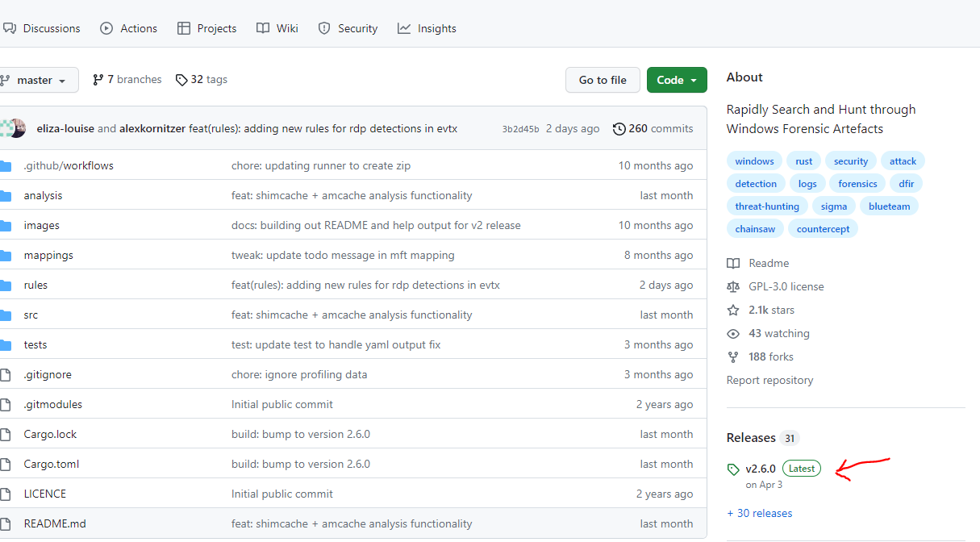Click the Go to file button
The height and width of the screenshot is (542, 980).
(603, 80)
